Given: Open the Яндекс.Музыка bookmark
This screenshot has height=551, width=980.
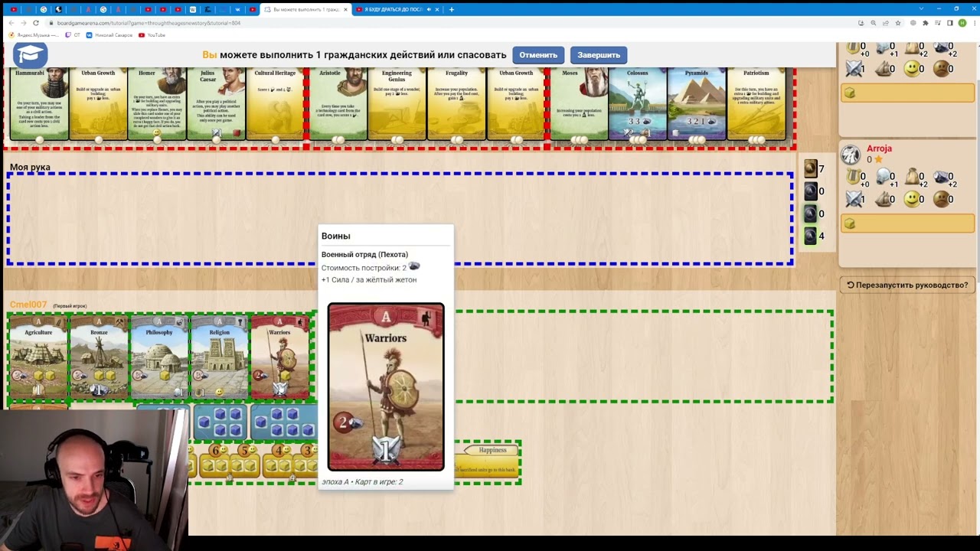Looking at the screenshot, I should click(34, 35).
